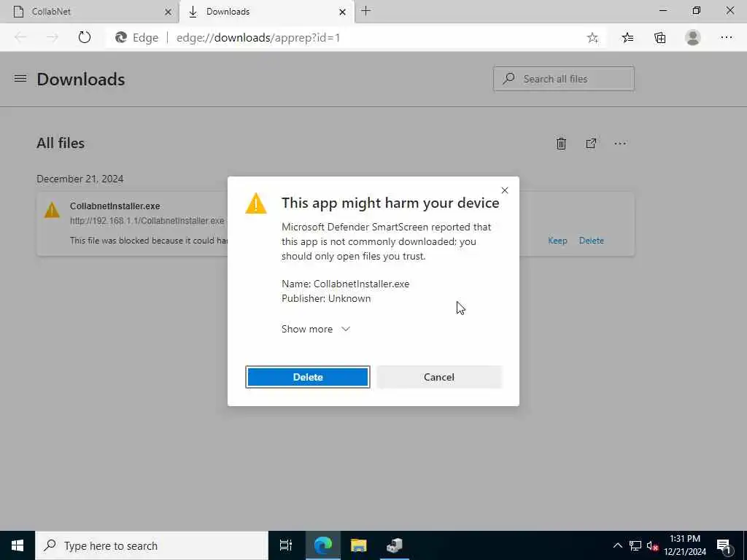Open File Explorer from the taskbar
Image resolution: width=747 pixels, height=560 pixels.
coord(359,545)
